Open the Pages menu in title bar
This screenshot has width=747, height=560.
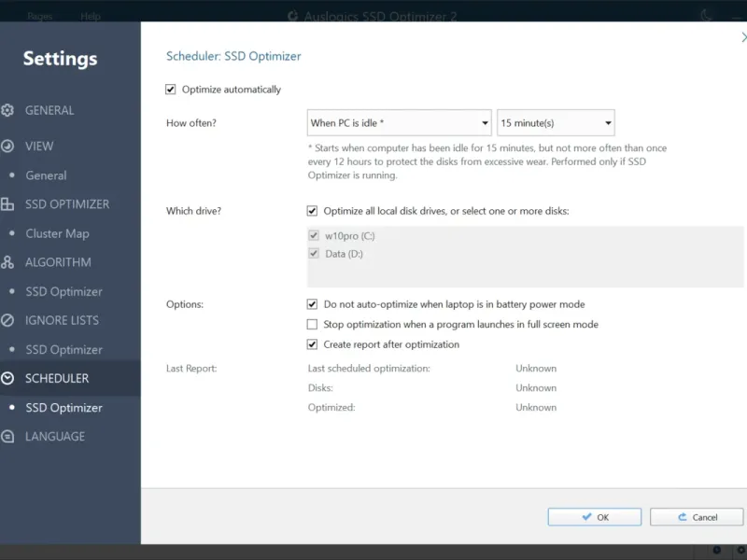click(x=40, y=16)
